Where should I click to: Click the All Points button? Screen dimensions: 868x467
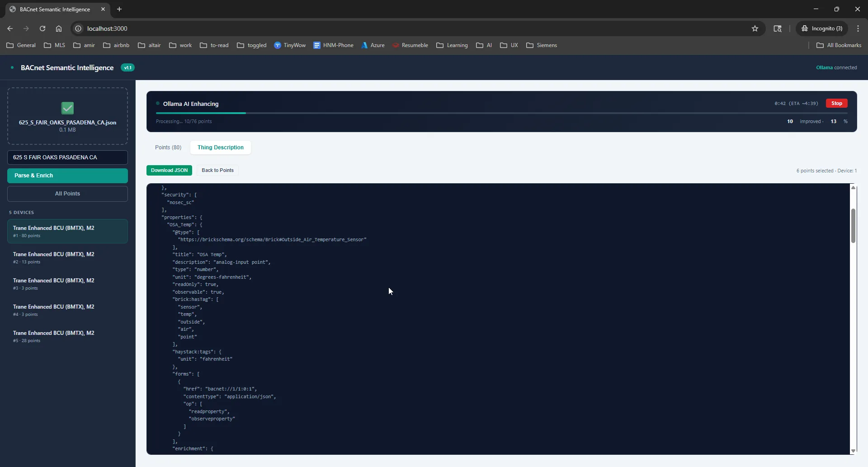click(x=67, y=194)
